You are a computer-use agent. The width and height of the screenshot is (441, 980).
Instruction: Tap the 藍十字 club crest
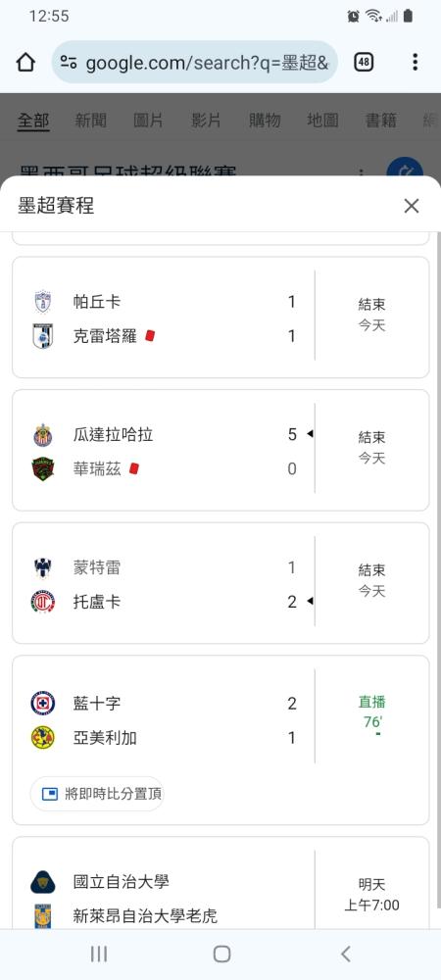tap(42, 703)
